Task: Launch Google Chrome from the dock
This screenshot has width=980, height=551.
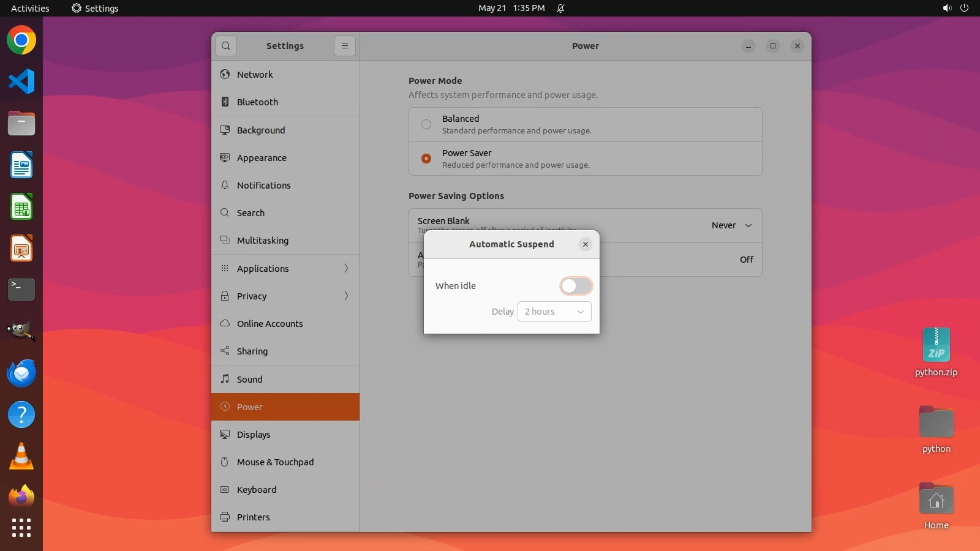Action: tap(21, 41)
